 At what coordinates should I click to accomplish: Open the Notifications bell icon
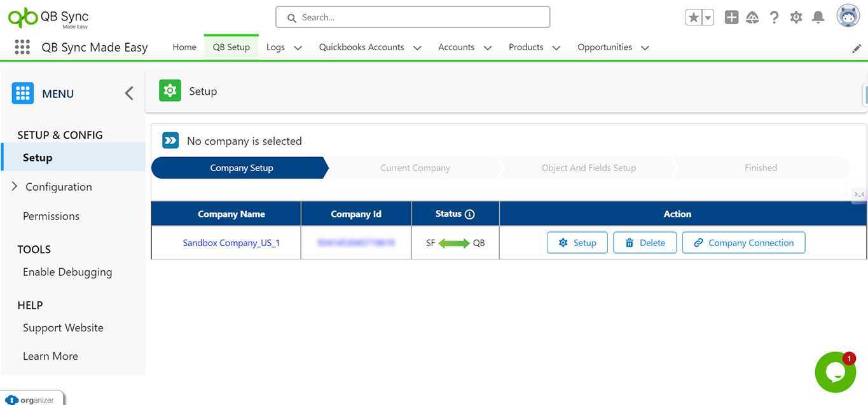pos(818,18)
